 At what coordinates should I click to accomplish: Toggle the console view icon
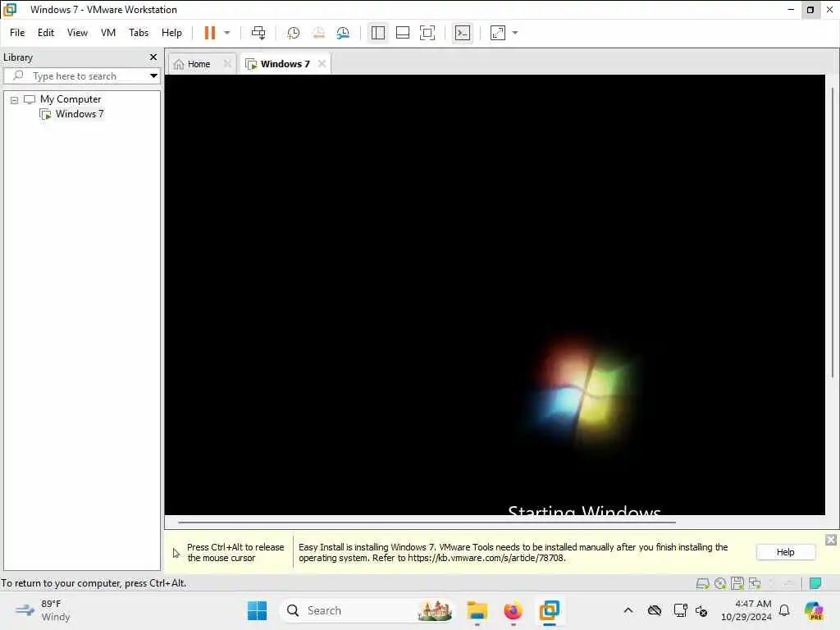click(x=463, y=33)
